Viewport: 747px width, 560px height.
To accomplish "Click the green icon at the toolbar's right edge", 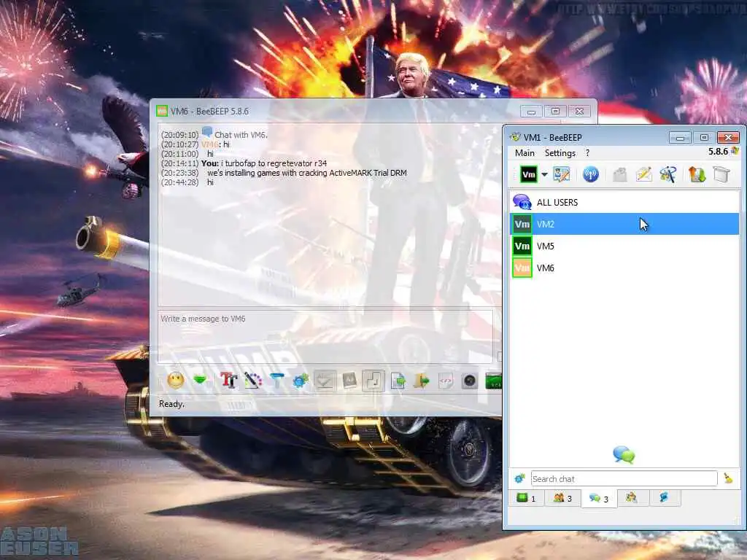I will (x=494, y=381).
